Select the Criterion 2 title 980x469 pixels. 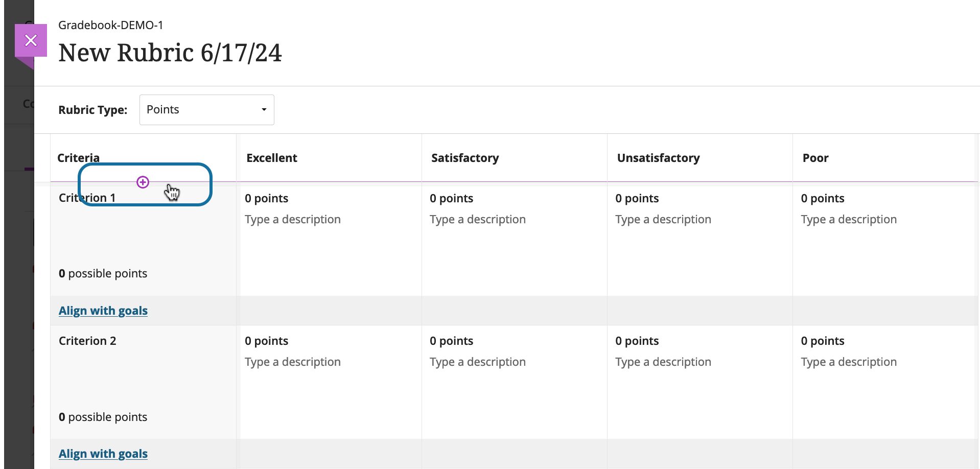[87, 341]
